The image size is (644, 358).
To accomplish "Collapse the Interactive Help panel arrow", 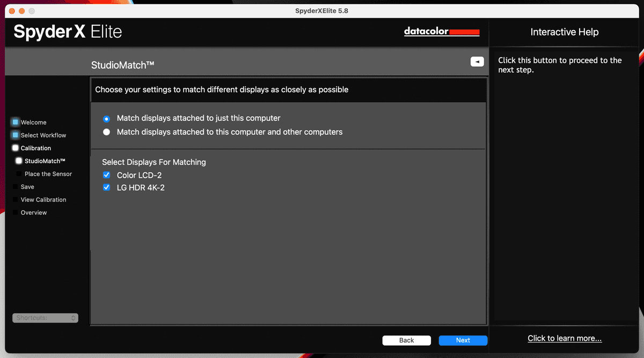I will point(477,62).
